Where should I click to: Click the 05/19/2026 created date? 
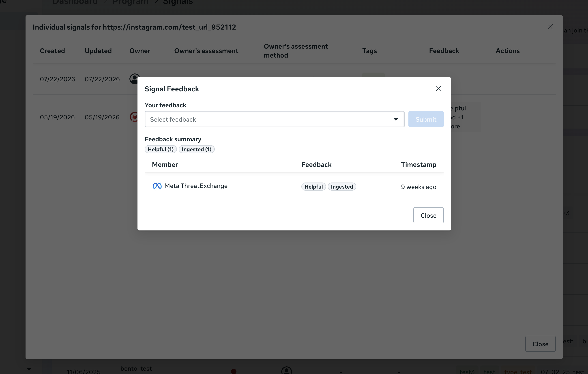click(57, 117)
